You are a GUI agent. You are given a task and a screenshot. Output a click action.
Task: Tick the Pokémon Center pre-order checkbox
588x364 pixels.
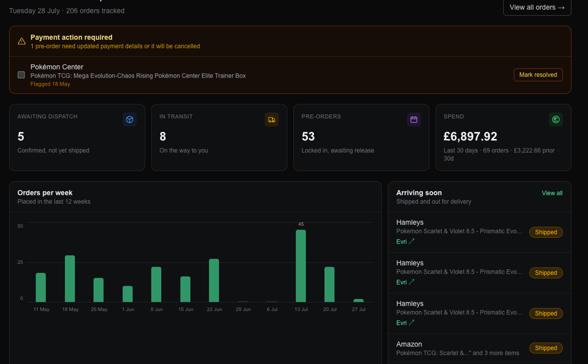(x=21, y=75)
